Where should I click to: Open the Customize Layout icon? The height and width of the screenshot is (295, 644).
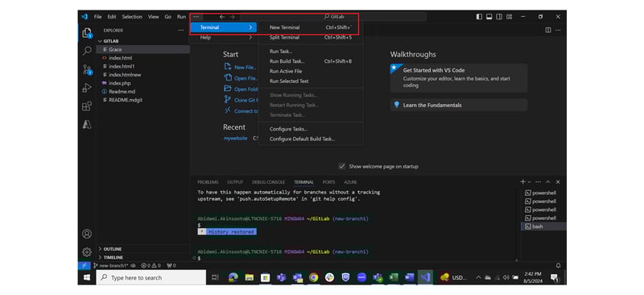(510, 17)
